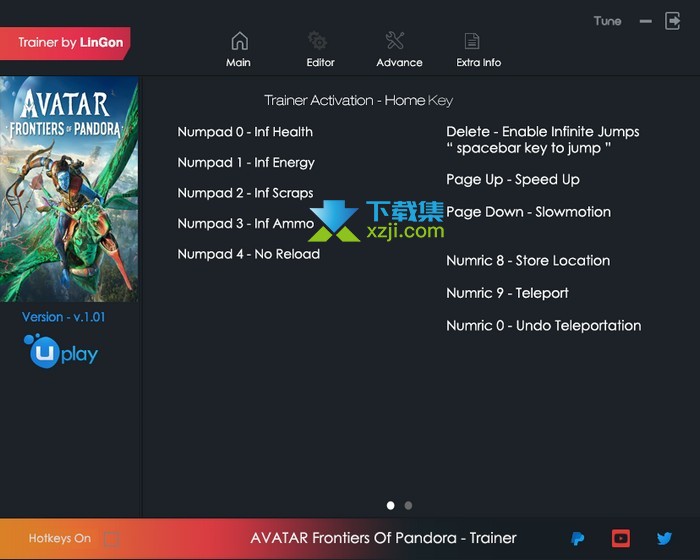Click 'Numric 8 - Store Location' text
Screen dimensions: 700x560
[528, 261]
